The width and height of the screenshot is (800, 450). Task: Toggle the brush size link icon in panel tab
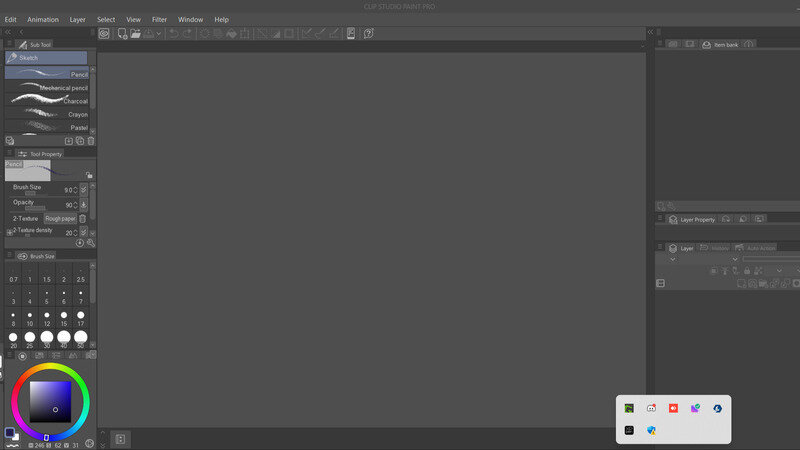pyautogui.click(x=22, y=256)
